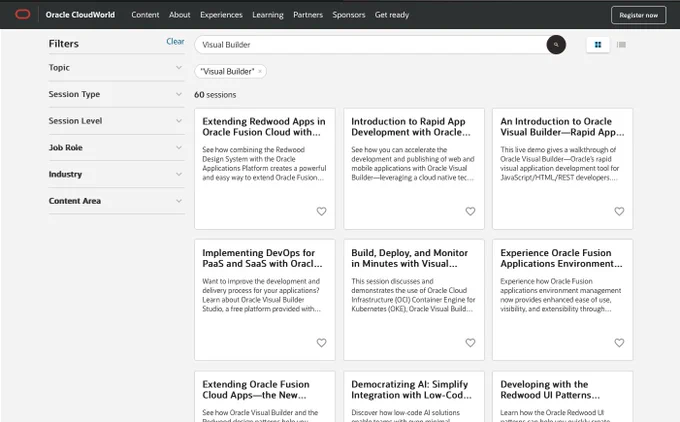Switch to list view layout
The height and width of the screenshot is (422, 680).
[x=621, y=45]
